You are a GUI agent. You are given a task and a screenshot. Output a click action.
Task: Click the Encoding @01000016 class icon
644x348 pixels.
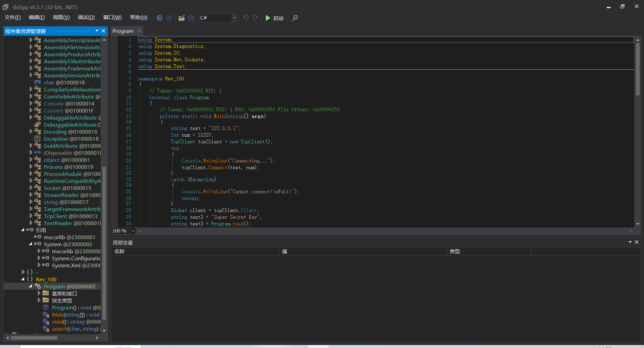click(x=38, y=132)
